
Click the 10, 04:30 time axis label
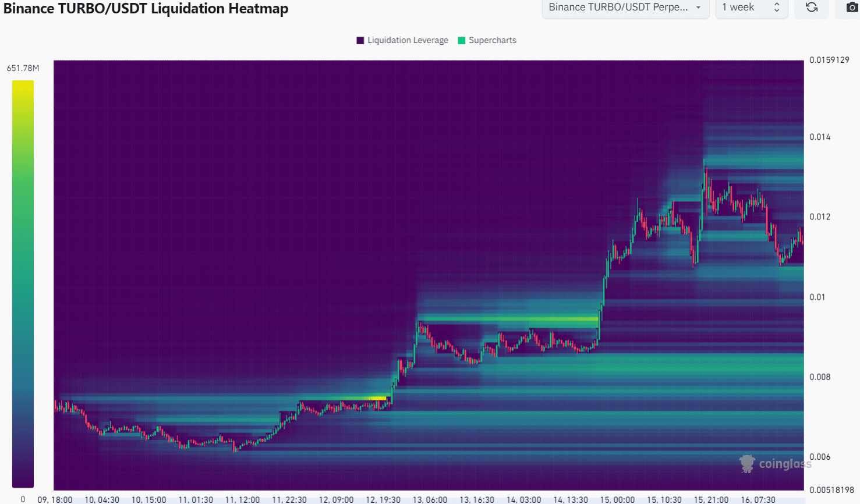click(x=102, y=499)
